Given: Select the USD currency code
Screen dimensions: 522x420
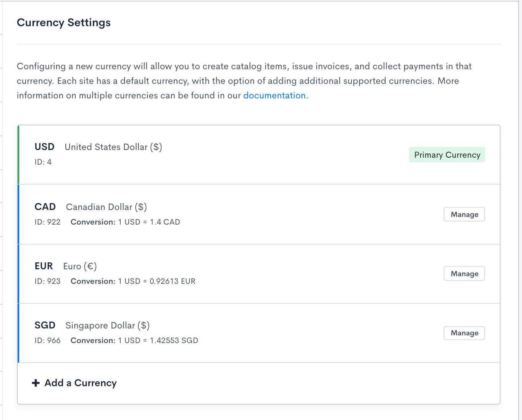Looking at the screenshot, I should pos(45,147).
